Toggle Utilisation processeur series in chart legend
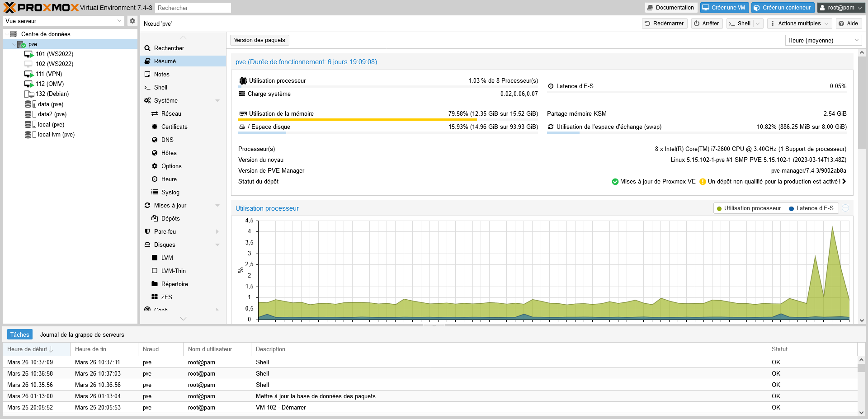Screen dimensions: 868x419 [749, 208]
